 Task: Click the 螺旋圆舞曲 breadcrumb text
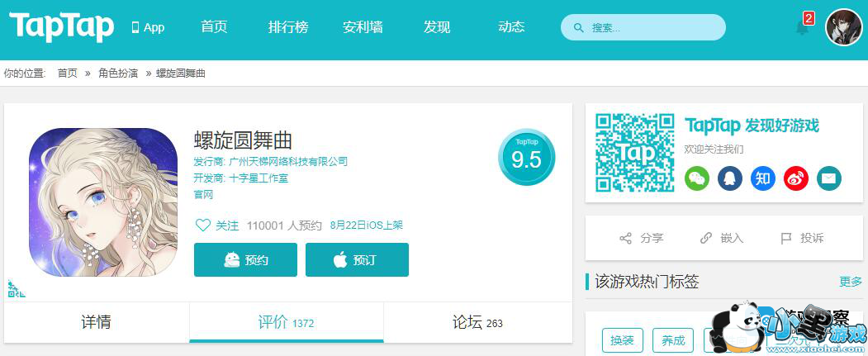[181, 73]
